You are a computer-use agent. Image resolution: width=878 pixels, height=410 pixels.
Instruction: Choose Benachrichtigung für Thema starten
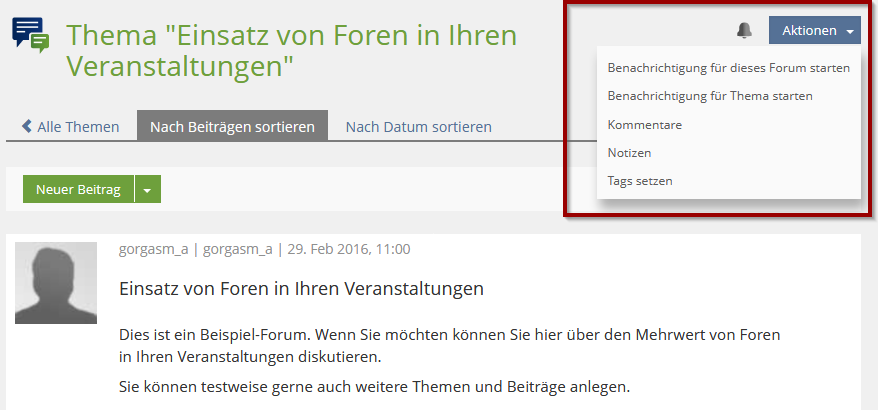(x=709, y=96)
